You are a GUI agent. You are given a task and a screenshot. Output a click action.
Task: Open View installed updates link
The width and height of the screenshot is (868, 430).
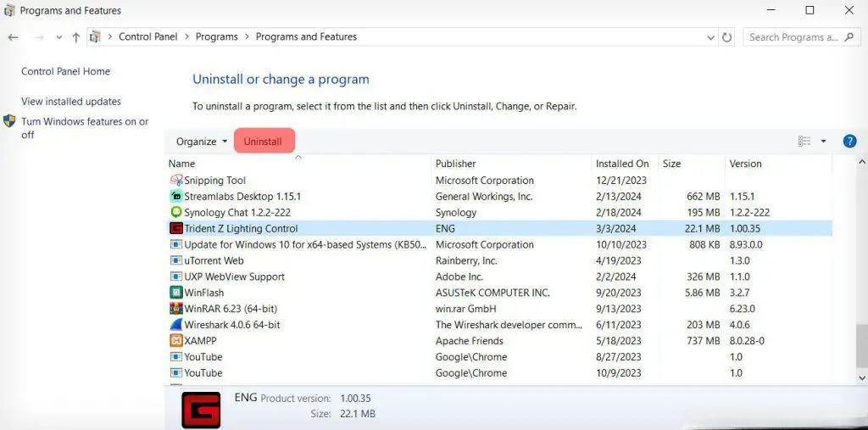click(71, 102)
